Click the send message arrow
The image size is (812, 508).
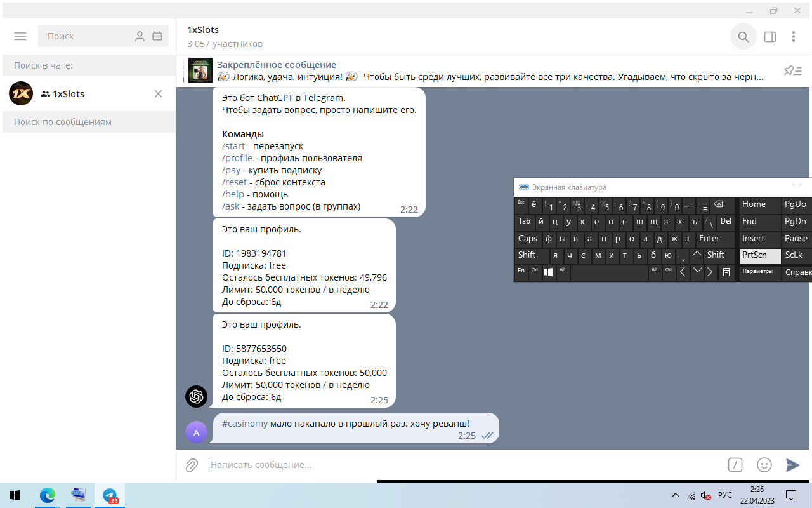792,465
